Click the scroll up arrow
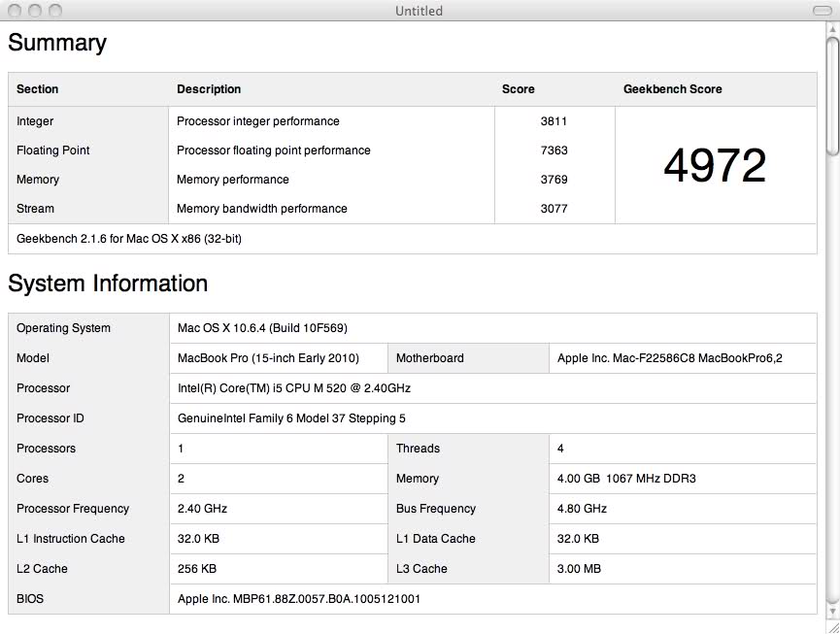Screen dimensions: 840x634 (x=832, y=29)
